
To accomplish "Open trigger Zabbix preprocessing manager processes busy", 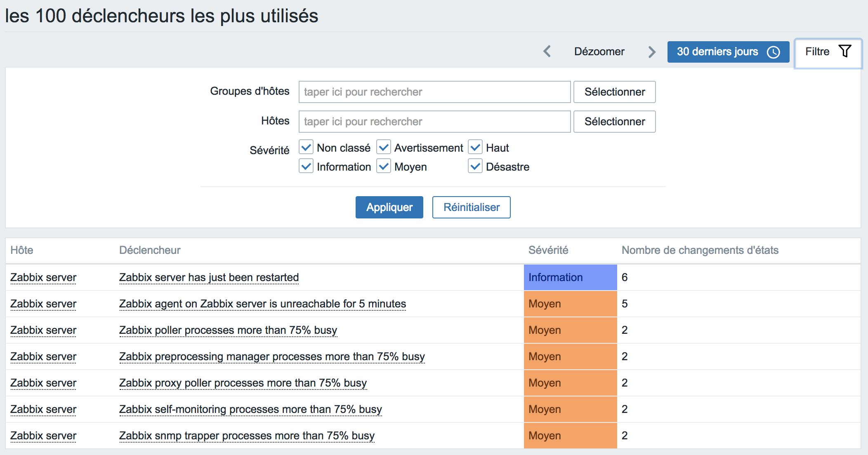I will click(272, 356).
